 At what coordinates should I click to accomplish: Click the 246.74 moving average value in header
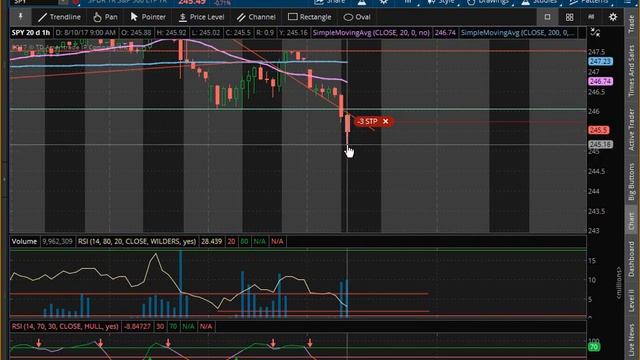[x=445, y=32]
